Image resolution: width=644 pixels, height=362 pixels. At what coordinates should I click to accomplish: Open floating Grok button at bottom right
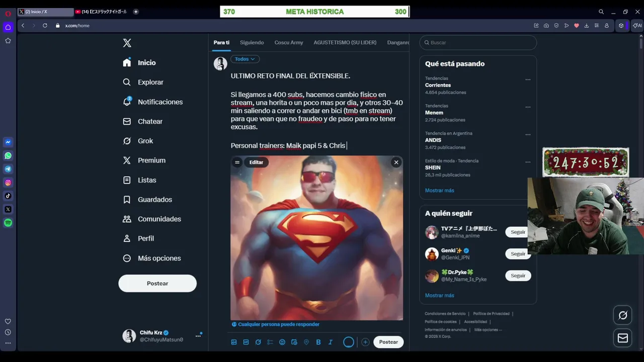pyautogui.click(x=623, y=315)
